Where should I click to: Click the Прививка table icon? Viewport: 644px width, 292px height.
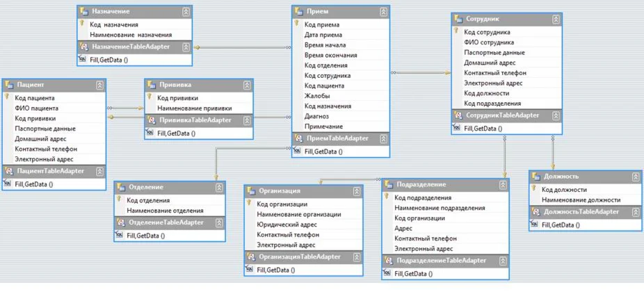click(x=151, y=85)
